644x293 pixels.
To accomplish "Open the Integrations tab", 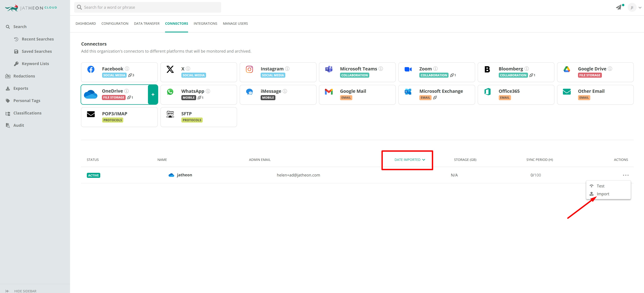I will (x=206, y=24).
